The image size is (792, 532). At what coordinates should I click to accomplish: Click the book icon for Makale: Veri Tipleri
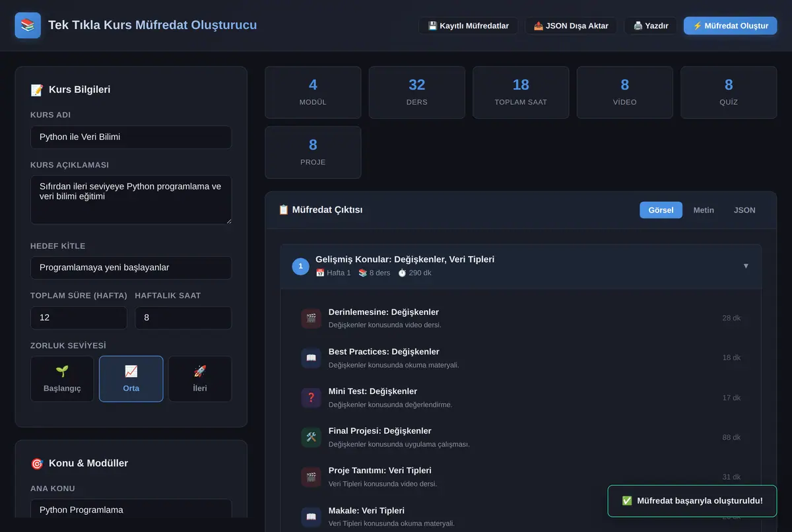311,517
